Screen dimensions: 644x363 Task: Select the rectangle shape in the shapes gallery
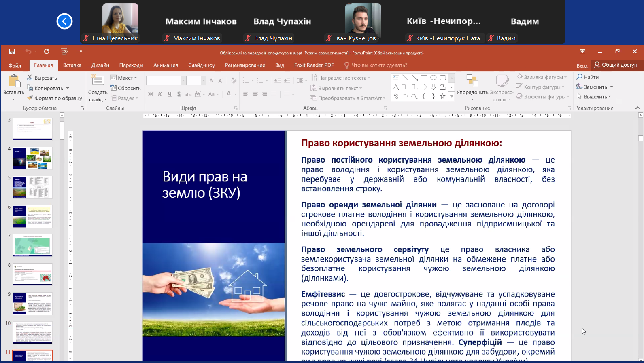[x=424, y=78]
